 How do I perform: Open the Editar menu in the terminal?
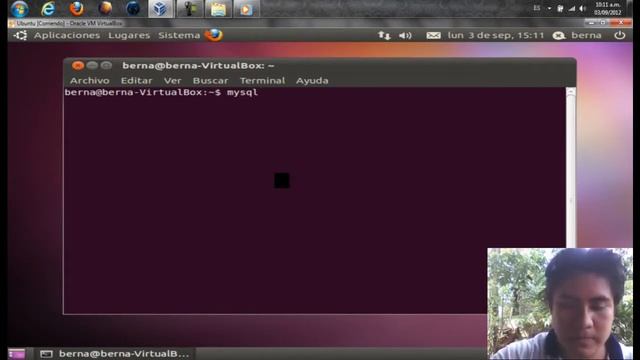(x=136, y=80)
